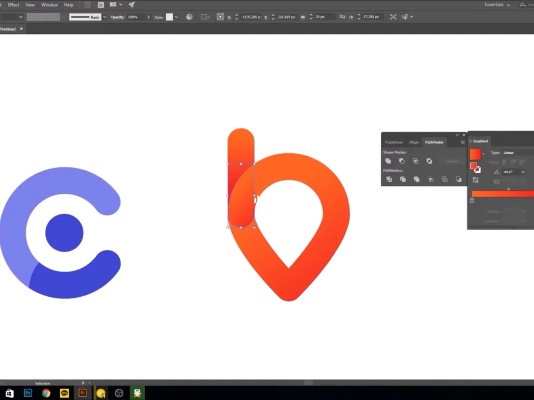
Task: Select the Pathfinder tab
Action: [x=434, y=142]
